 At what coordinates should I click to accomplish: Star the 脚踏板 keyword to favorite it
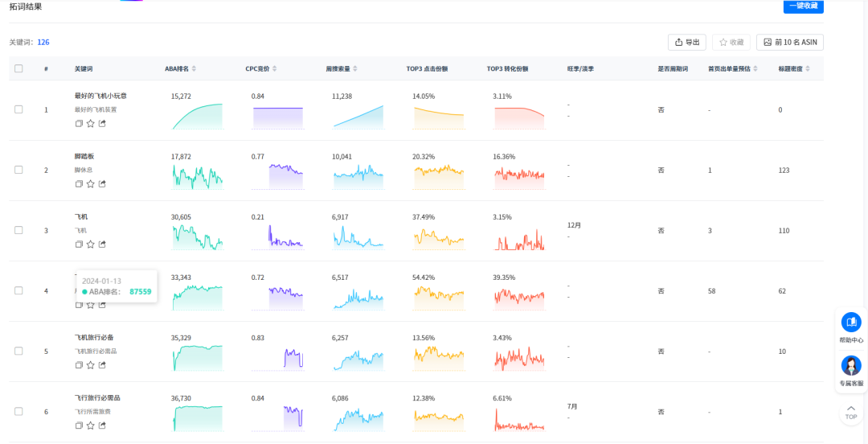pos(91,183)
